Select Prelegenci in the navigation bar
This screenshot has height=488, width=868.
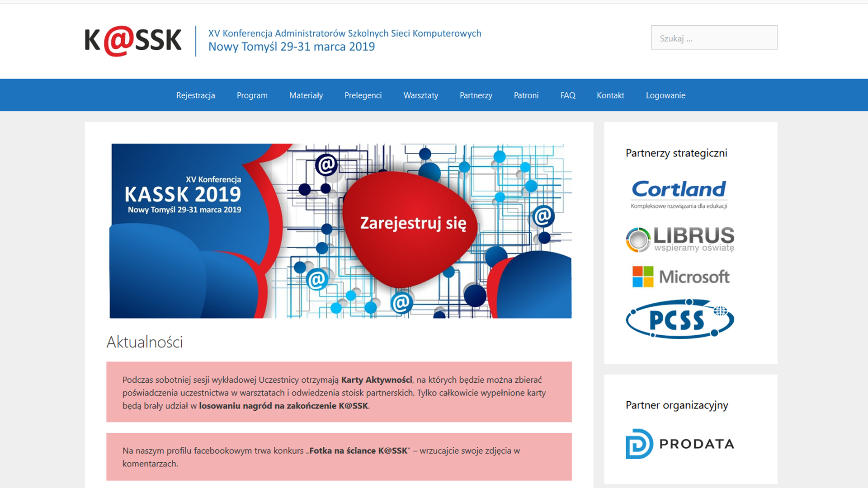point(363,95)
